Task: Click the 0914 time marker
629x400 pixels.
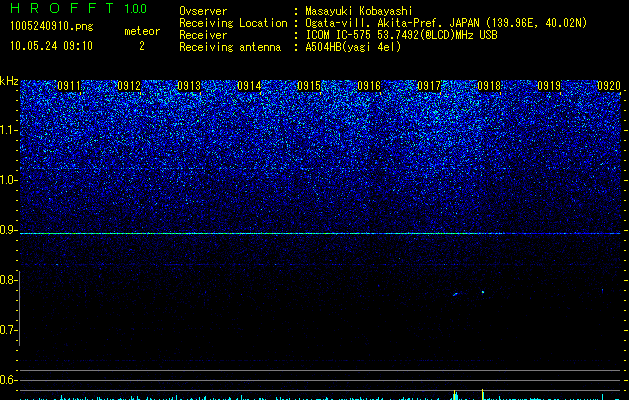Action: (249, 86)
